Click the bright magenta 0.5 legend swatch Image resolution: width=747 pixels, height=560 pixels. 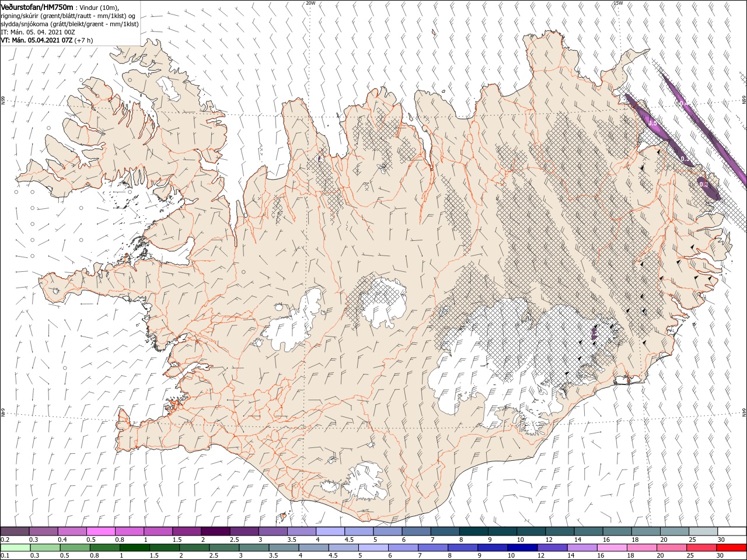[100, 531]
